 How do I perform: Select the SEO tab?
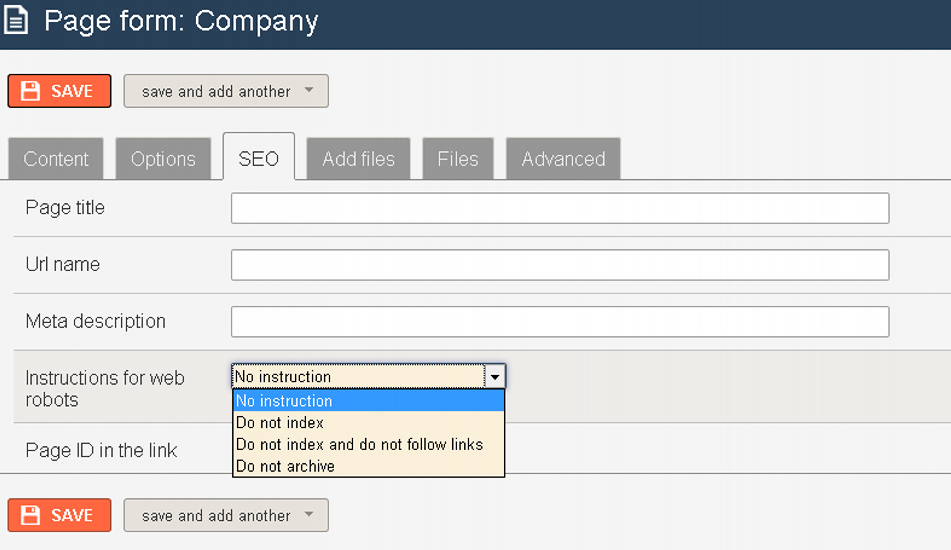click(x=259, y=157)
